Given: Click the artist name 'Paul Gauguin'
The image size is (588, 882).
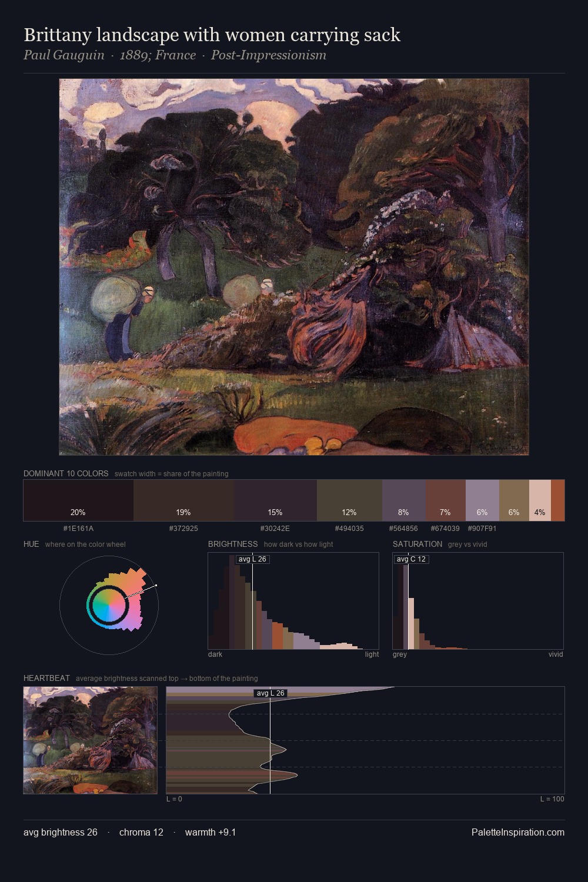Looking at the screenshot, I should pos(64,55).
